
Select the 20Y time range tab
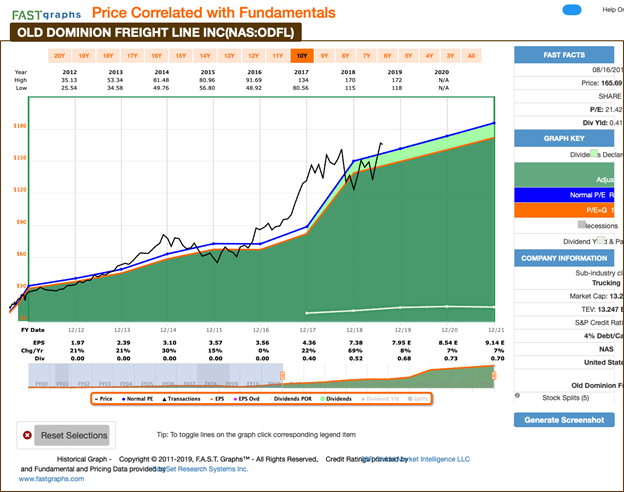click(59, 56)
